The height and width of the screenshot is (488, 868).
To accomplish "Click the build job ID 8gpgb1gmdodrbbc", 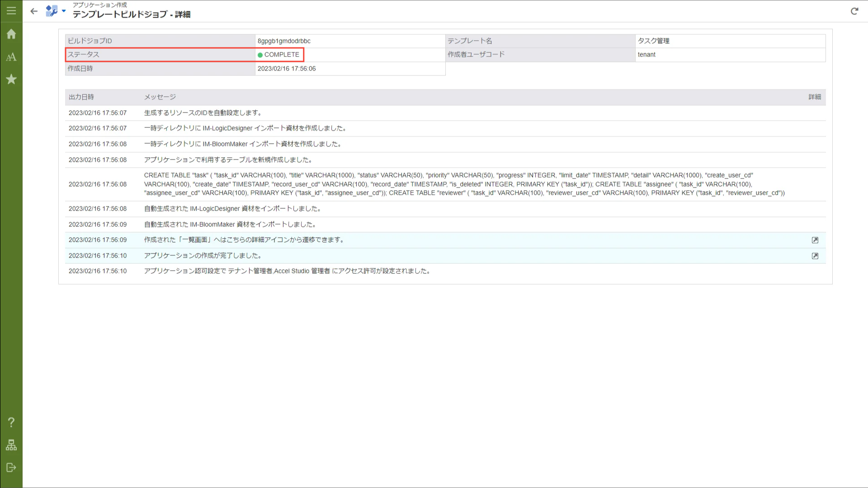I will (284, 41).
